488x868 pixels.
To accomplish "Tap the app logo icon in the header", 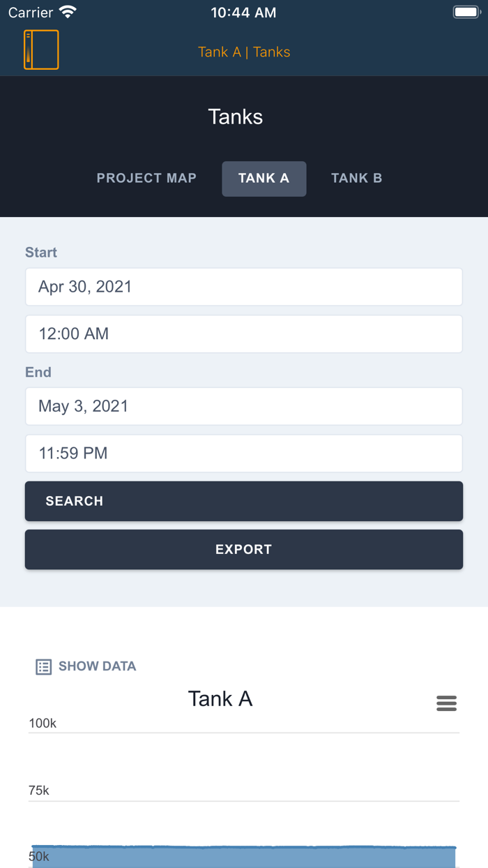I will [42, 49].
